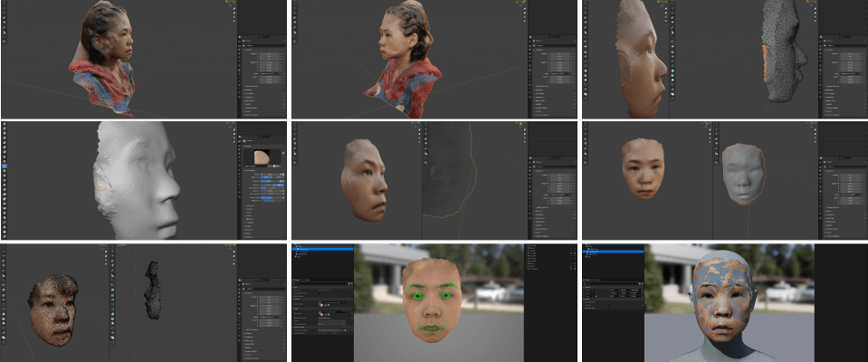The image size is (868, 362).
Task: Click Scale X field in right-facing bust window
Action: coord(269,77)
